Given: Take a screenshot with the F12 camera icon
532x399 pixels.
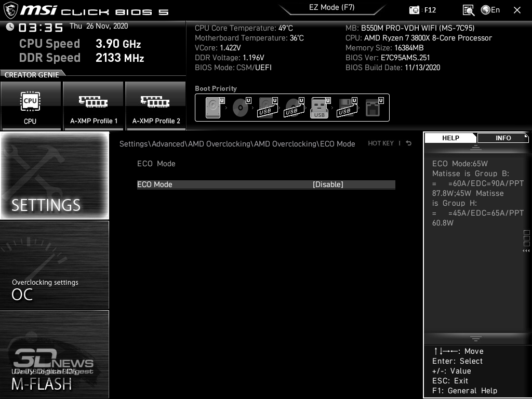Looking at the screenshot, I should coord(414,10).
